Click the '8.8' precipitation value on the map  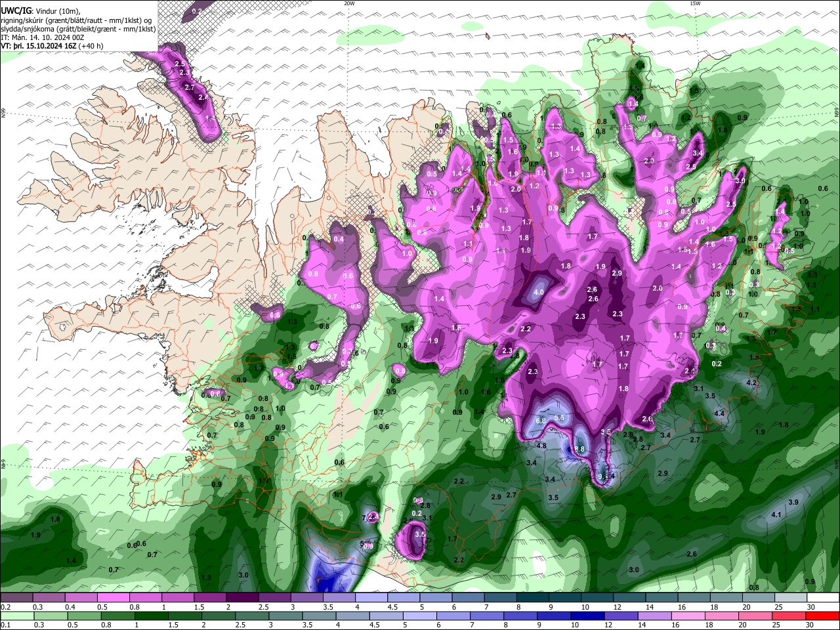pyautogui.click(x=579, y=449)
